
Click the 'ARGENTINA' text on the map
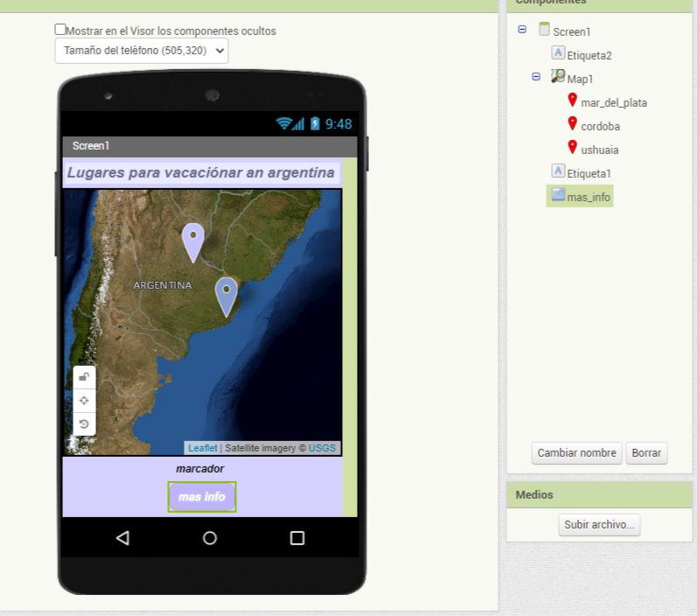pos(163,285)
